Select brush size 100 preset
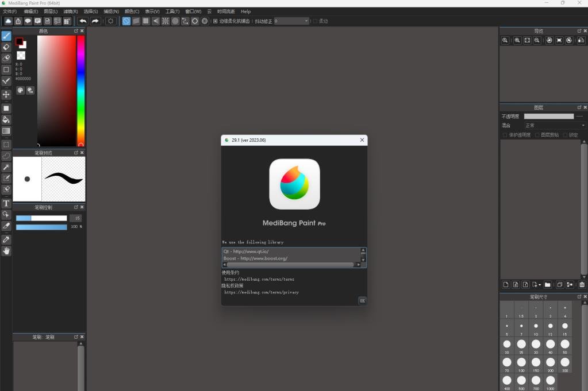This screenshot has width=588, height=391. pos(521,365)
